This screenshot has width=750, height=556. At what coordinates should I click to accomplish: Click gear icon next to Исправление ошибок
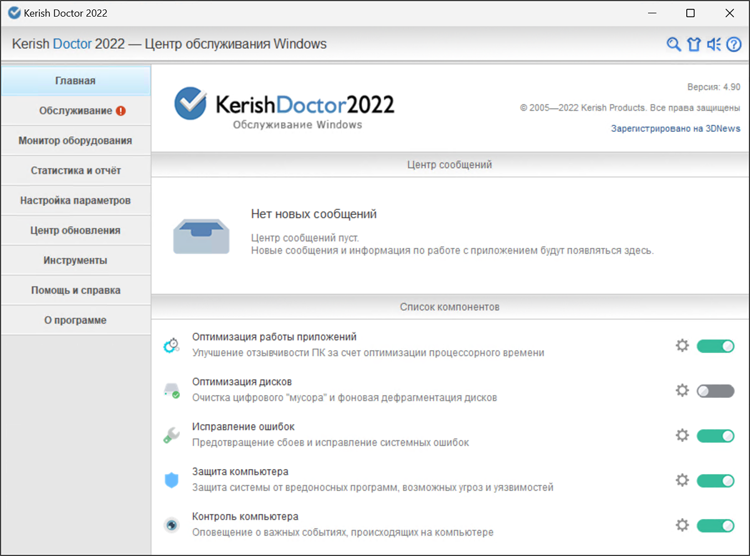pyautogui.click(x=682, y=436)
